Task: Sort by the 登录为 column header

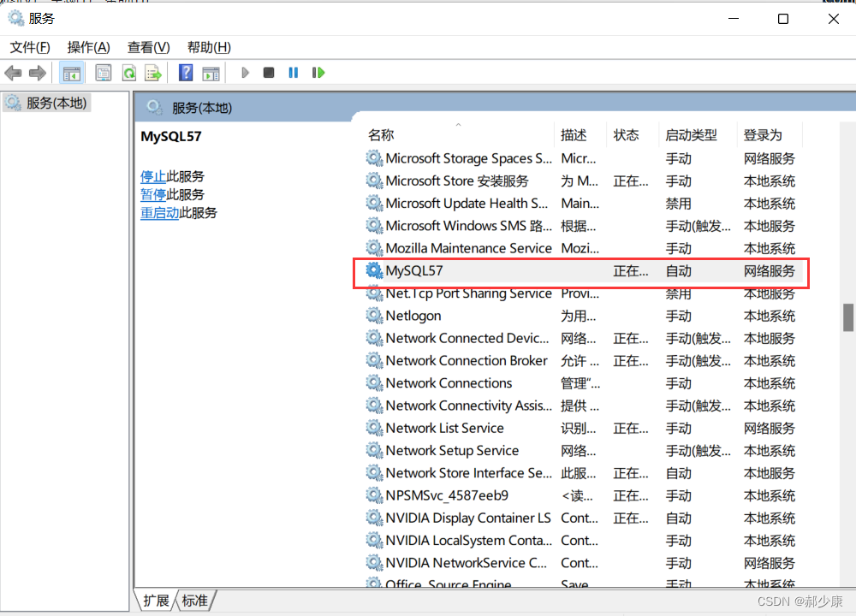Action: [x=763, y=135]
